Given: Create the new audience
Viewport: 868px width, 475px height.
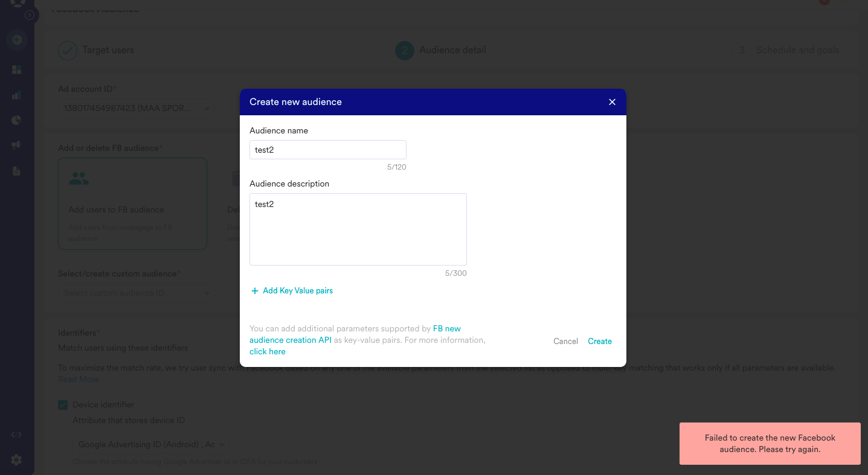Looking at the screenshot, I should [x=600, y=341].
